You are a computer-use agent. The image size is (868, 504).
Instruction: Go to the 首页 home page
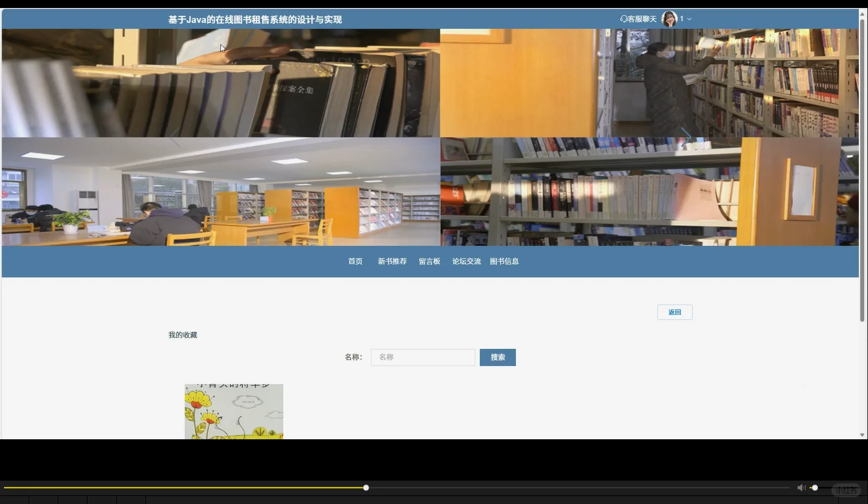356,261
